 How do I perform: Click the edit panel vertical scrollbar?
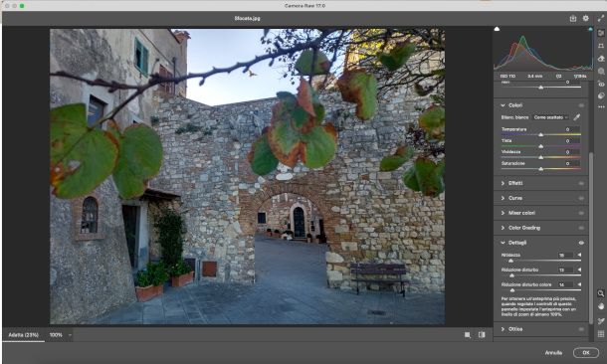click(x=591, y=238)
